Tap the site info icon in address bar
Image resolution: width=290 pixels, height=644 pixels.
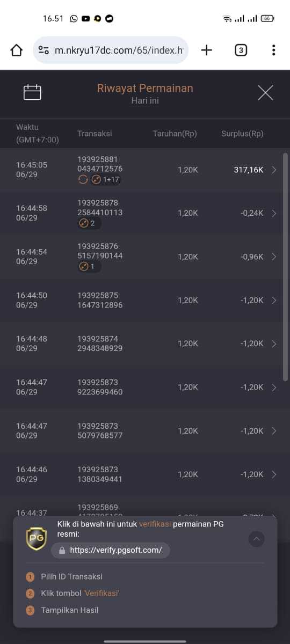click(x=44, y=50)
